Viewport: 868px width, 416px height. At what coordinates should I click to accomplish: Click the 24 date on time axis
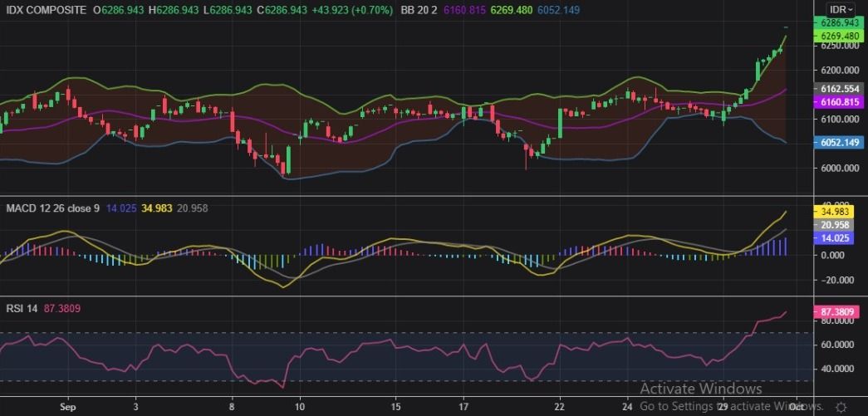pyautogui.click(x=629, y=407)
